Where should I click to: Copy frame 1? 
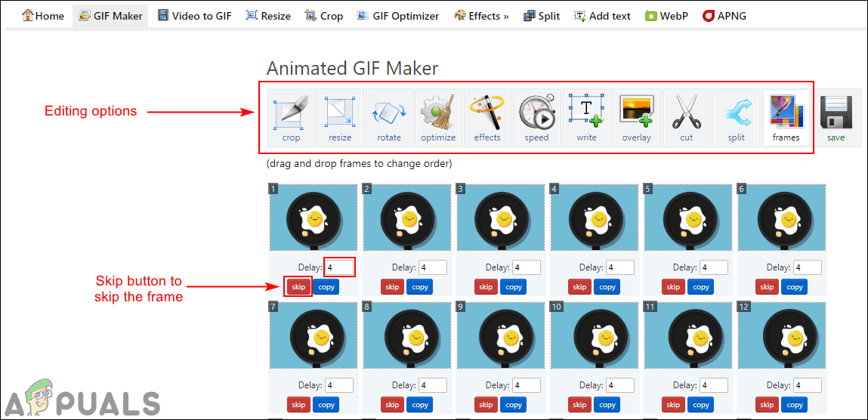[326, 286]
